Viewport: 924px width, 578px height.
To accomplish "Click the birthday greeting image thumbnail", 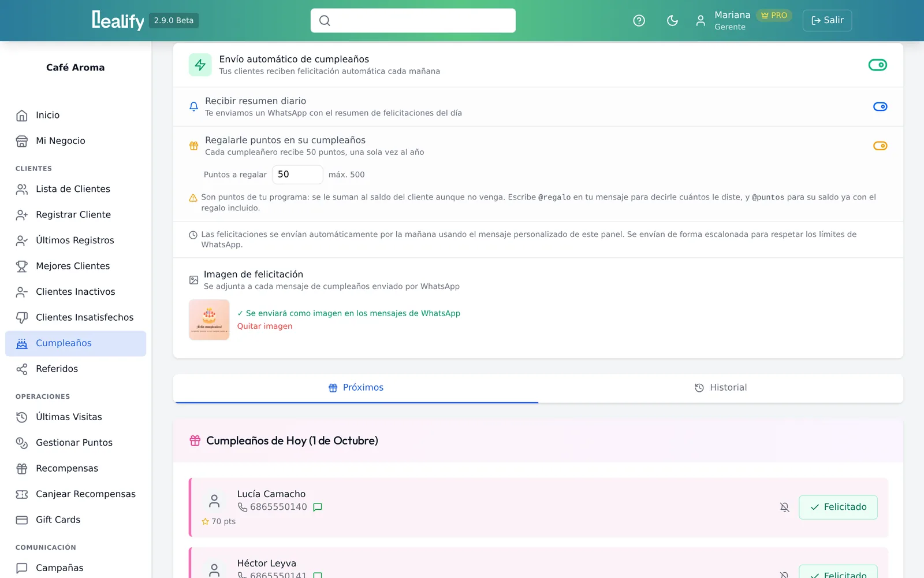I will pos(209,320).
